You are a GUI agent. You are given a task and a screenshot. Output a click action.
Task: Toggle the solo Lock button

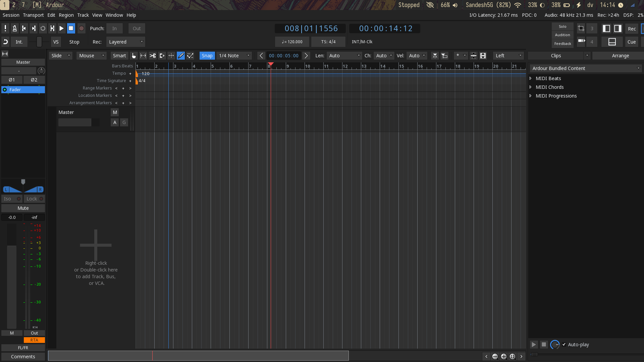(x=35, y=199)
